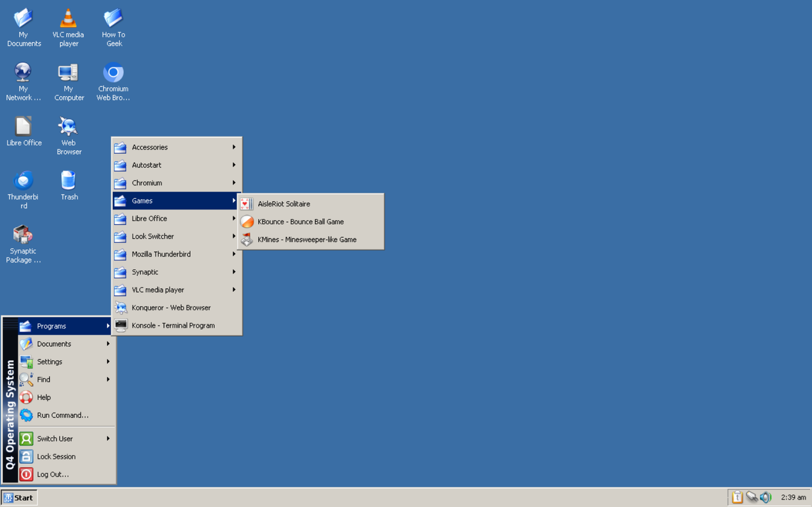This screenshot has height=507, width=812.
Task: Expand the Chromium submenu arrow
Action: point(234,183)
